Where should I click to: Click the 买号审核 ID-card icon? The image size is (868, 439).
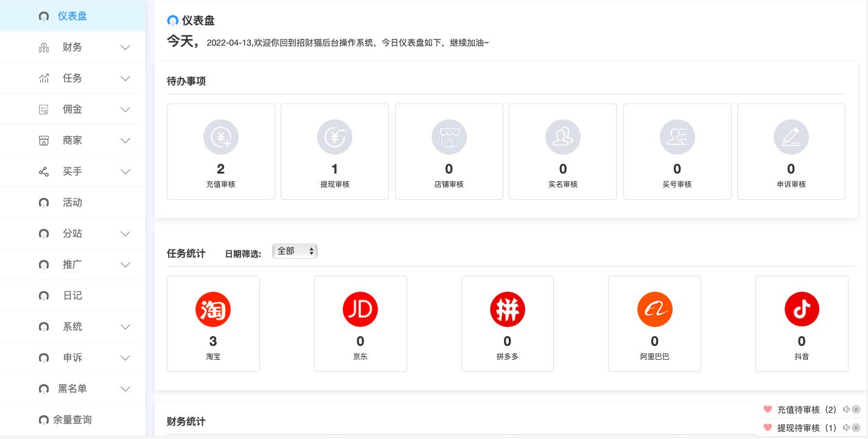[x=677, y=137]
